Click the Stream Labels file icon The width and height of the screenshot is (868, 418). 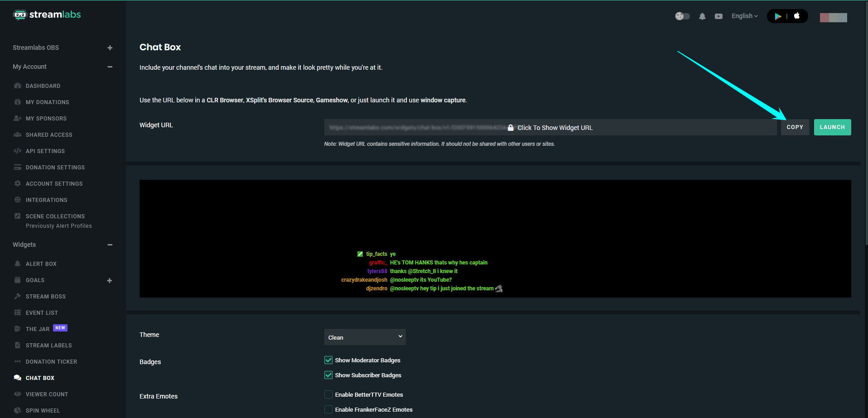(18, 345)
